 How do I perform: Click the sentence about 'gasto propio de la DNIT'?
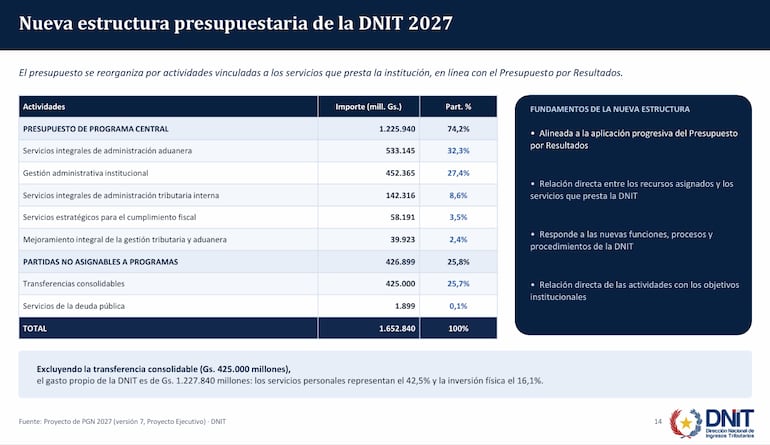[x=290, y=381]
